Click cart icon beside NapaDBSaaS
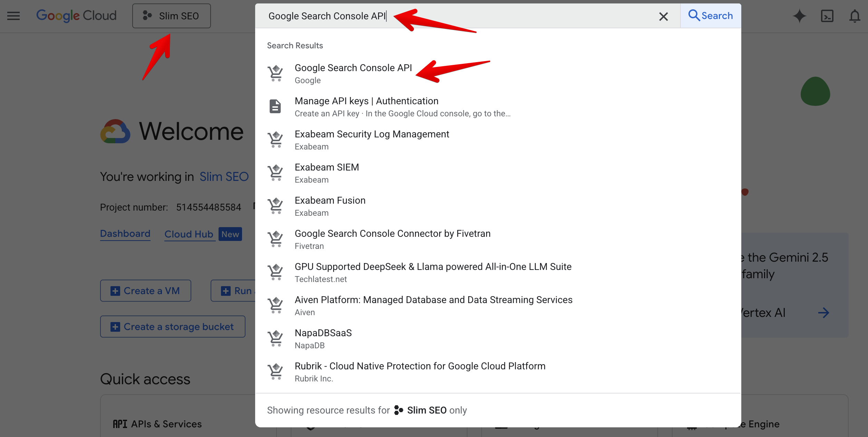Viewport: 868px width, 437px height. pyautogui.click(x=276, y=338)
